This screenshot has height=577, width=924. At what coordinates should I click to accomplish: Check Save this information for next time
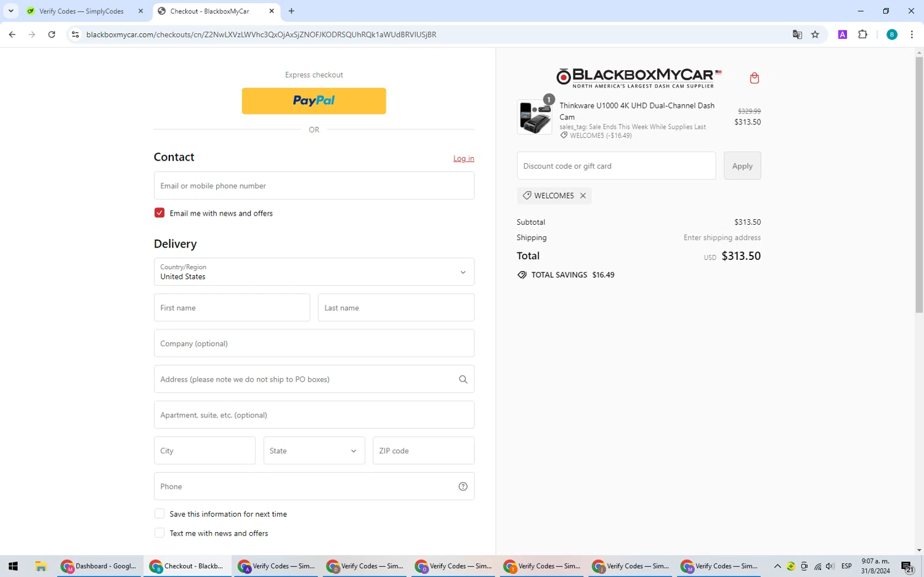click(160, 514)
